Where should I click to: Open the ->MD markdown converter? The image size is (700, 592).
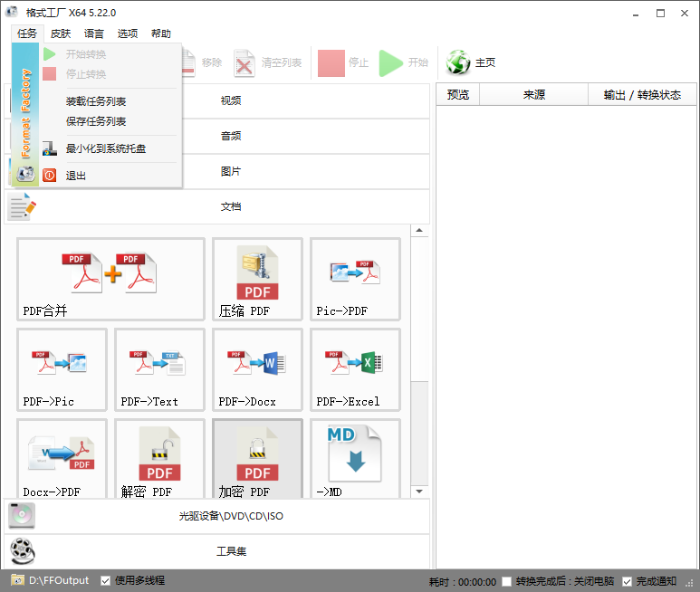[355, 459]
